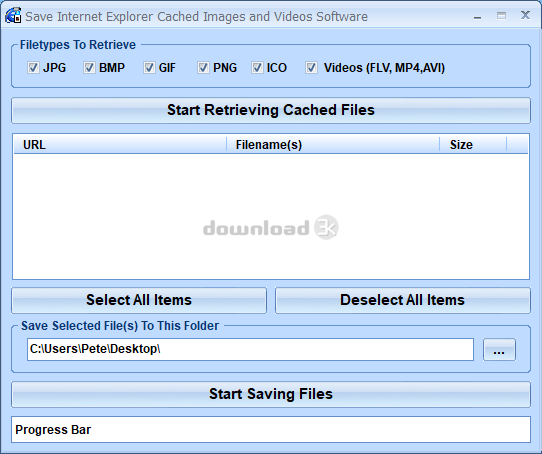Click the Progress Bar area
The height and width of the screenshot is (454, 542).
point(271,429)
